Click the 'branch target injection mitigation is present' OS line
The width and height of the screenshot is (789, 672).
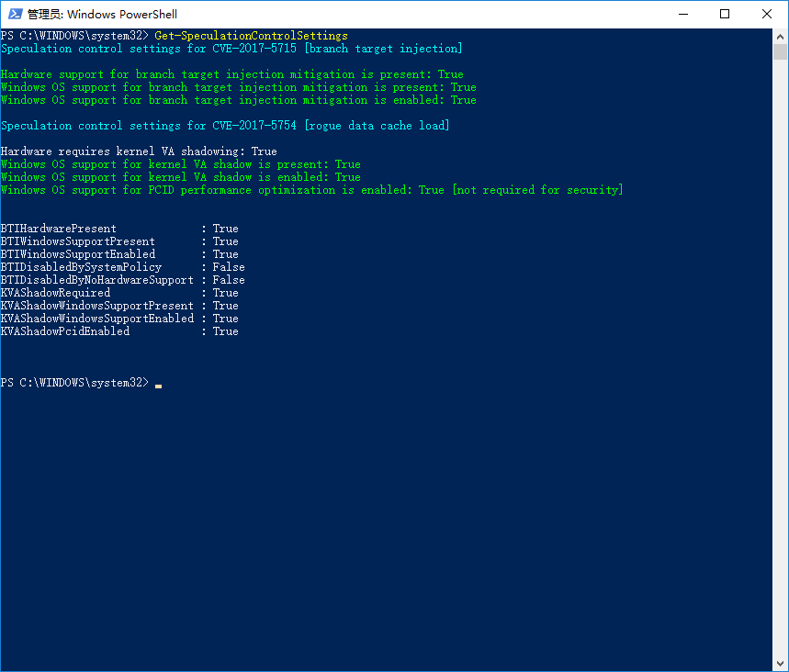(239, 87)
